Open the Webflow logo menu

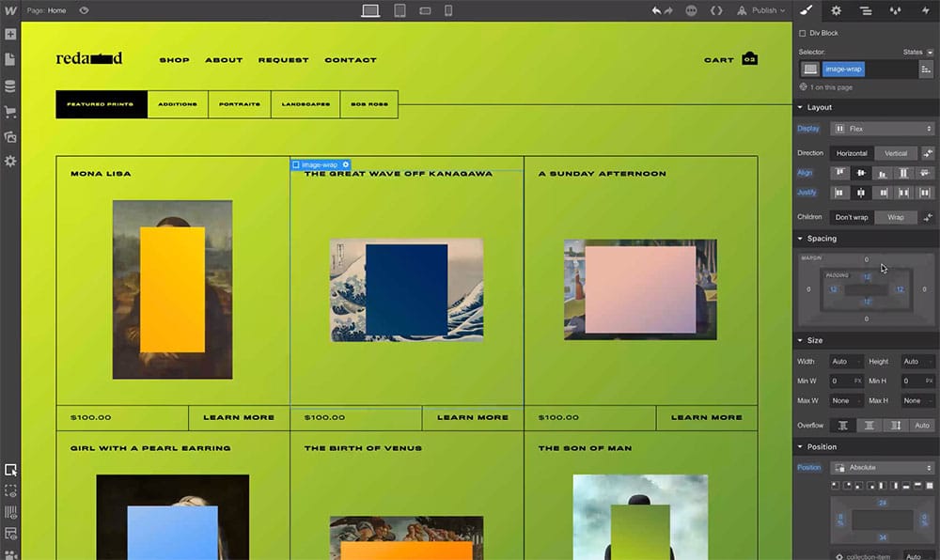point(10,10)
